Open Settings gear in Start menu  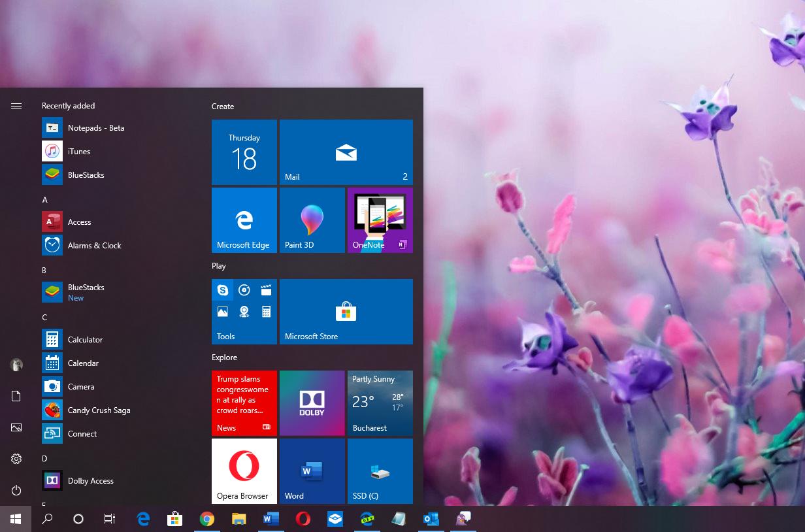point(16,459)
